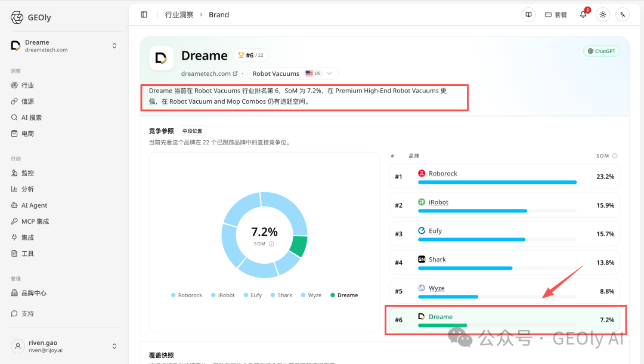
Task: Open the 套餐 plan button
Action: pyautogui.click(x=556, y=15)
